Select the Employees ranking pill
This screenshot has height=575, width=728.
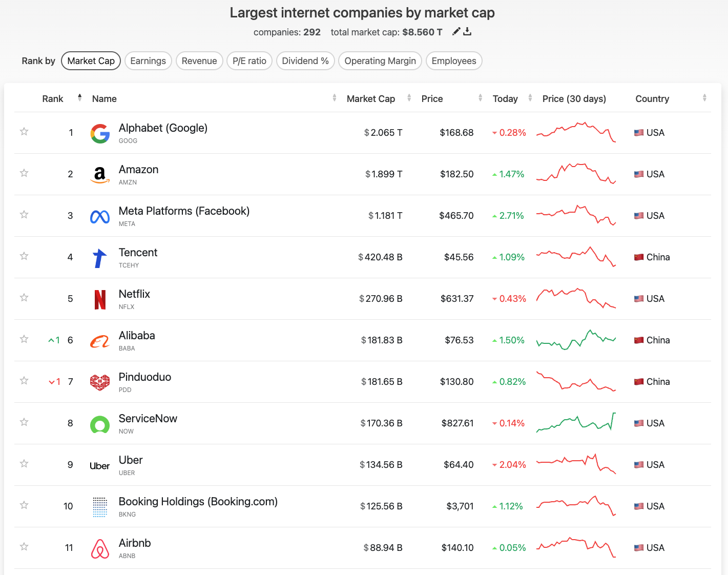(453, 61)
